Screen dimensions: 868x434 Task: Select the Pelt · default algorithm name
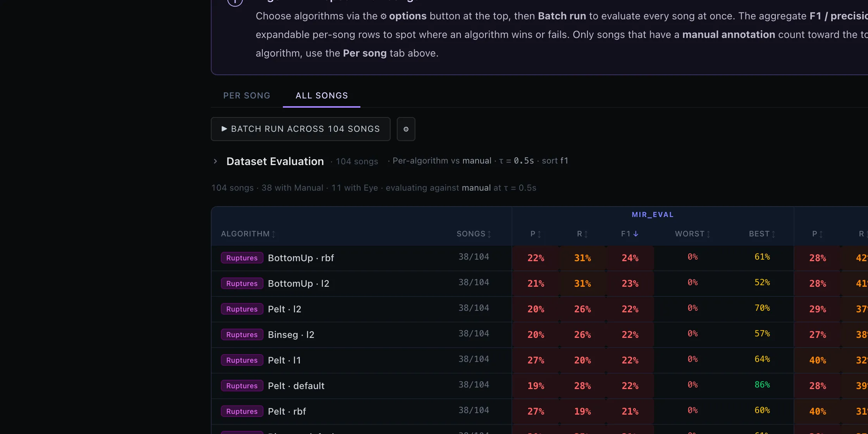click(296, 386)
